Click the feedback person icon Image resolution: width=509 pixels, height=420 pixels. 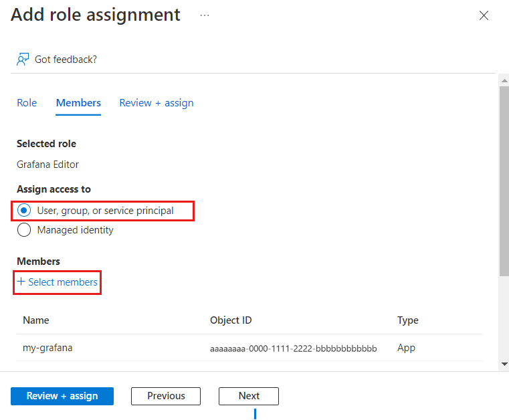(x=23, y=60)
